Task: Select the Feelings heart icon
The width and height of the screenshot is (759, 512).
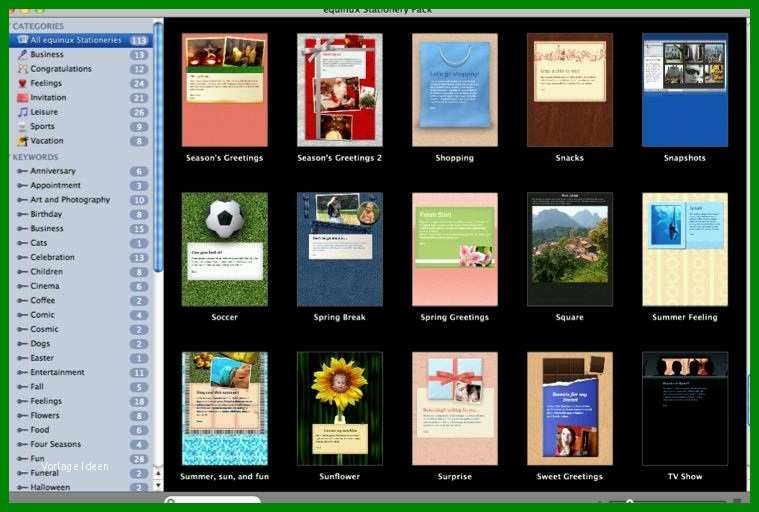Action: point(22,83)
